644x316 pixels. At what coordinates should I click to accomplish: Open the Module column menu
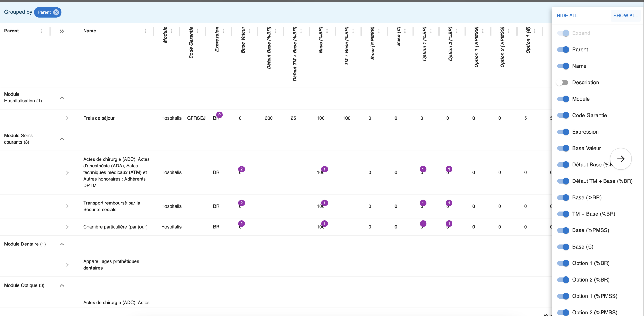point(172,31)
